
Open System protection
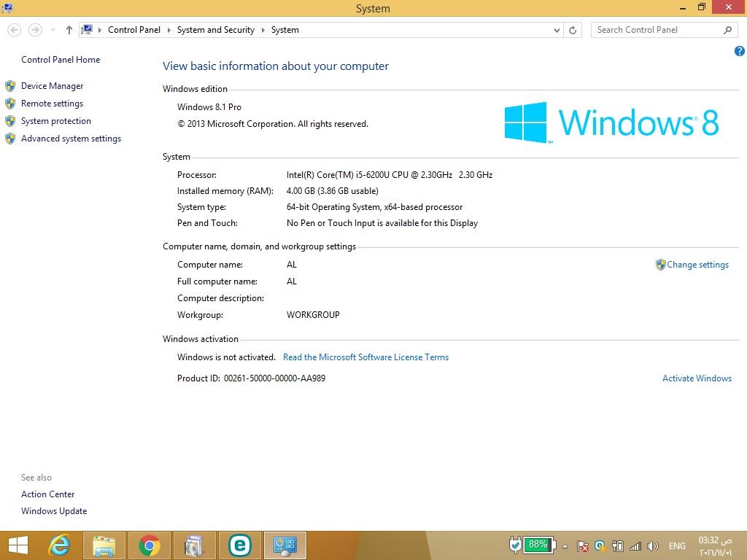pos(56,121)
